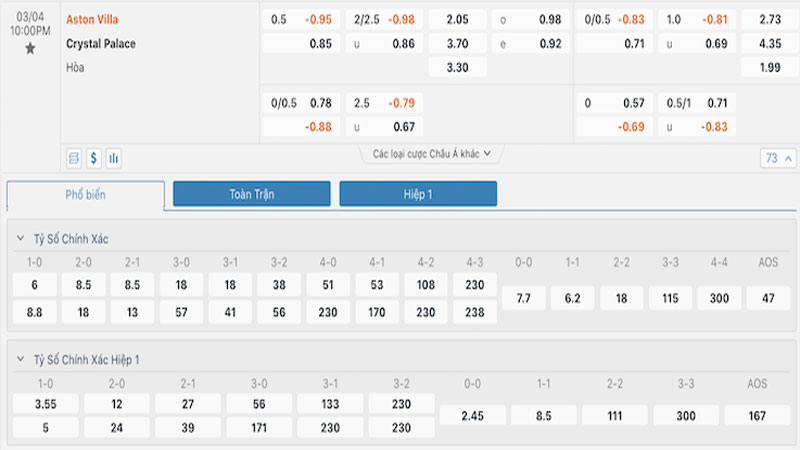Bet first-half AOS at odds 167
The image size is (800, 450).
pyautogui.click(x=757, y=416)
